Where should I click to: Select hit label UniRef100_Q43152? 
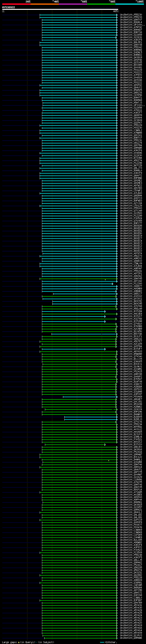(131, 573)
